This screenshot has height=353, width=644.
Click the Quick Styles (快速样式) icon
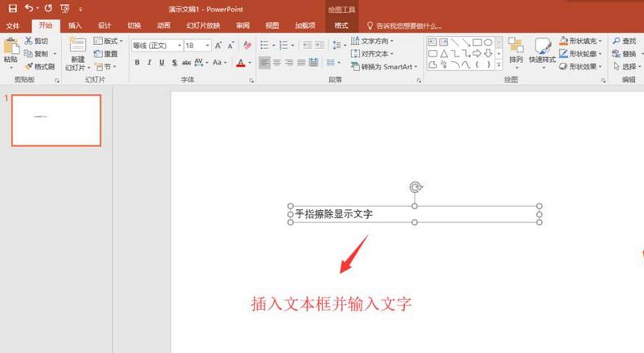pyautogui.click(x=541, y=49)
